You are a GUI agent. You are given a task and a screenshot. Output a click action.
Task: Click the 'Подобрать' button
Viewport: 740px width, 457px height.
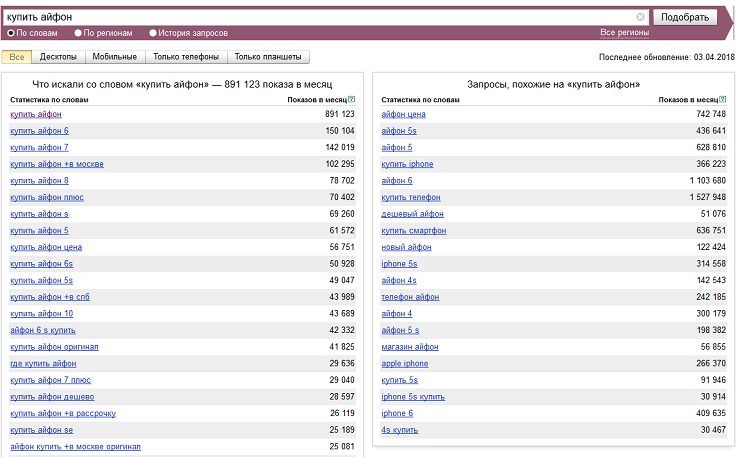685,17
